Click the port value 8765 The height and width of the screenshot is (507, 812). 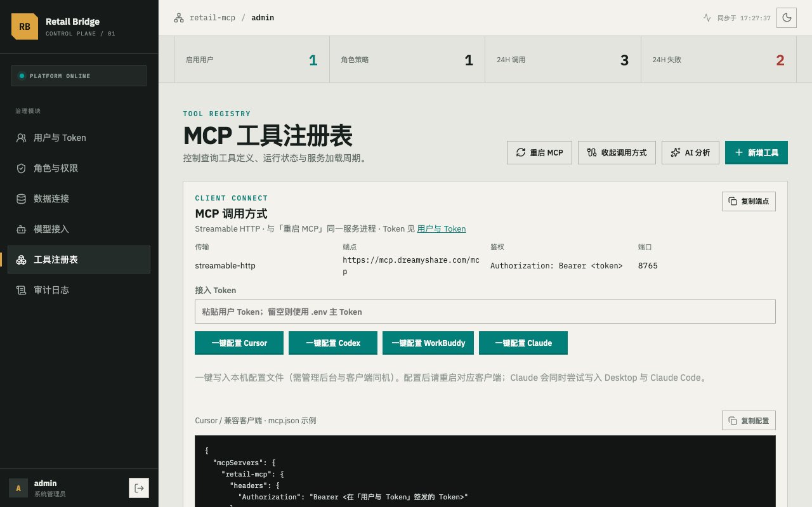pos(648,266)
